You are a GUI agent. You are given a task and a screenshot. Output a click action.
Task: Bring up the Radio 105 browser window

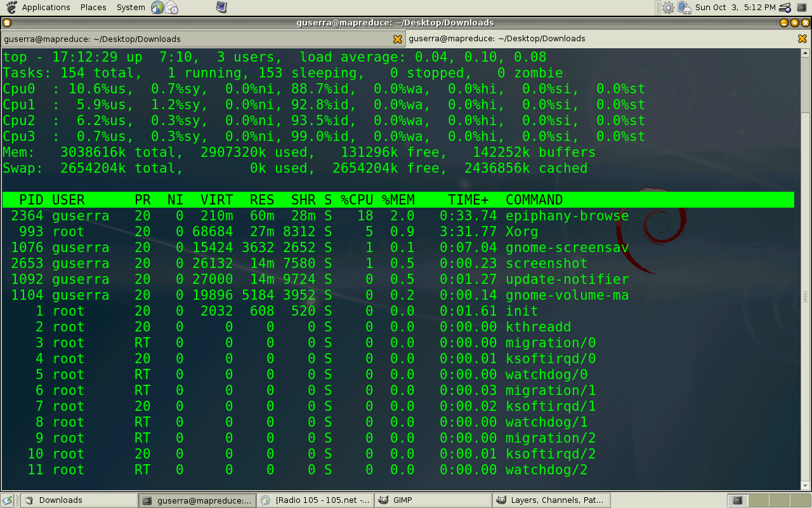click(x=315, y=500)
